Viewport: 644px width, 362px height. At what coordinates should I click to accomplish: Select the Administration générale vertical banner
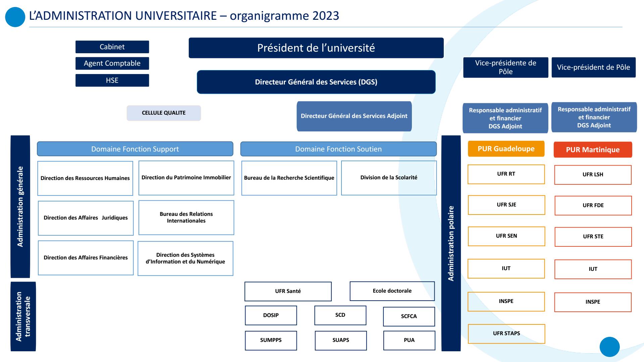[x=20, y=206]
